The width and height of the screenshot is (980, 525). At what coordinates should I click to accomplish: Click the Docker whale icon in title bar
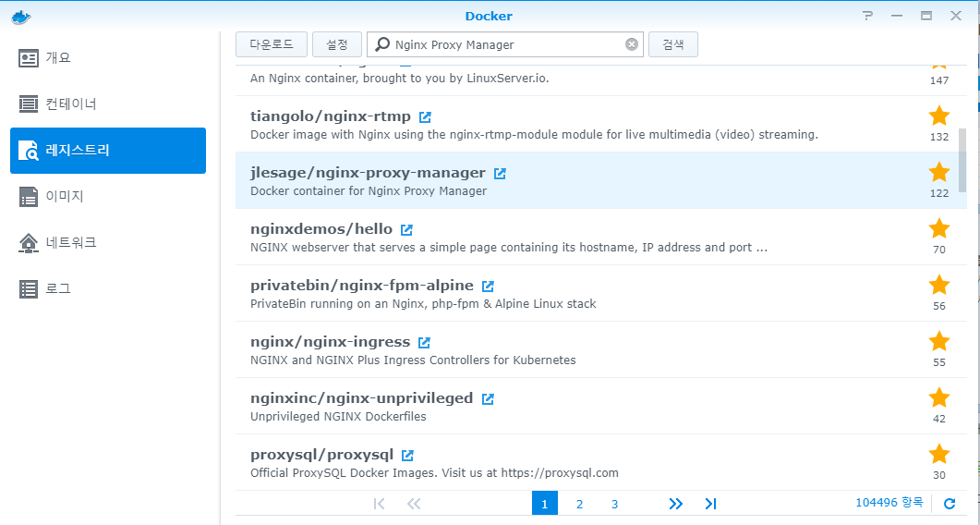click(20, 17)
